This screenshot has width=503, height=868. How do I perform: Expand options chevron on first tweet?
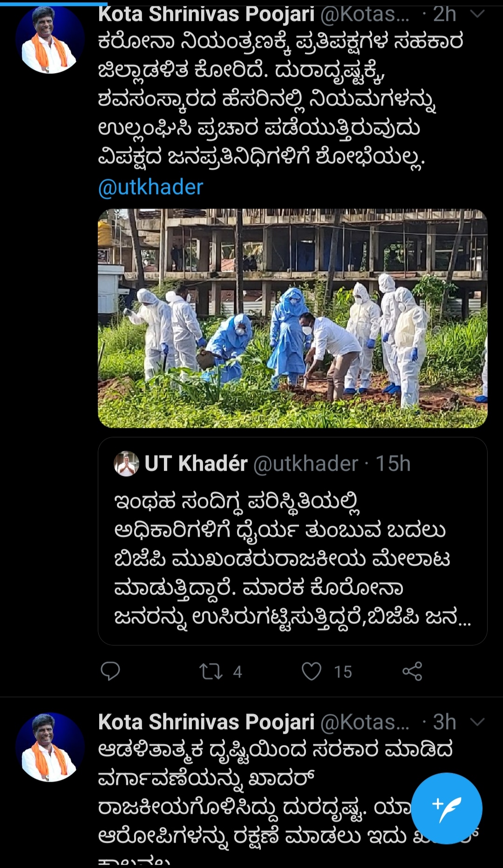477,14
